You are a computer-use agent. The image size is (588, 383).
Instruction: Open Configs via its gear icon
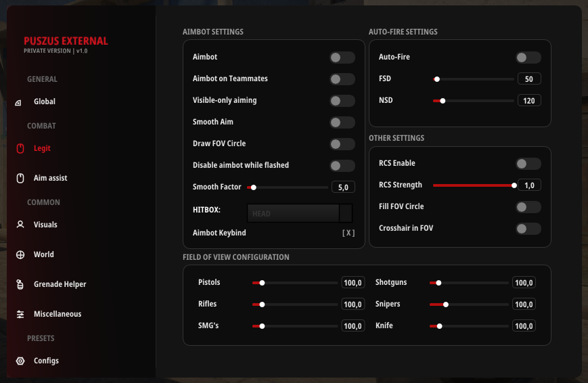(20, 361)
